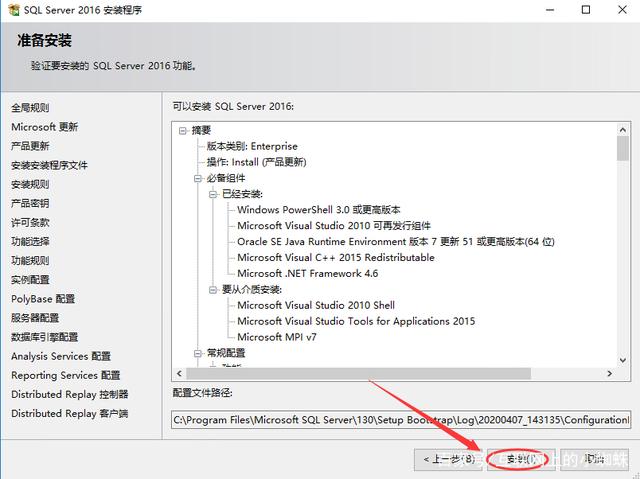Viewport: 640px width, 479px height.
Task: Select the 功能选择 step
Action: (x=30, y=242)
